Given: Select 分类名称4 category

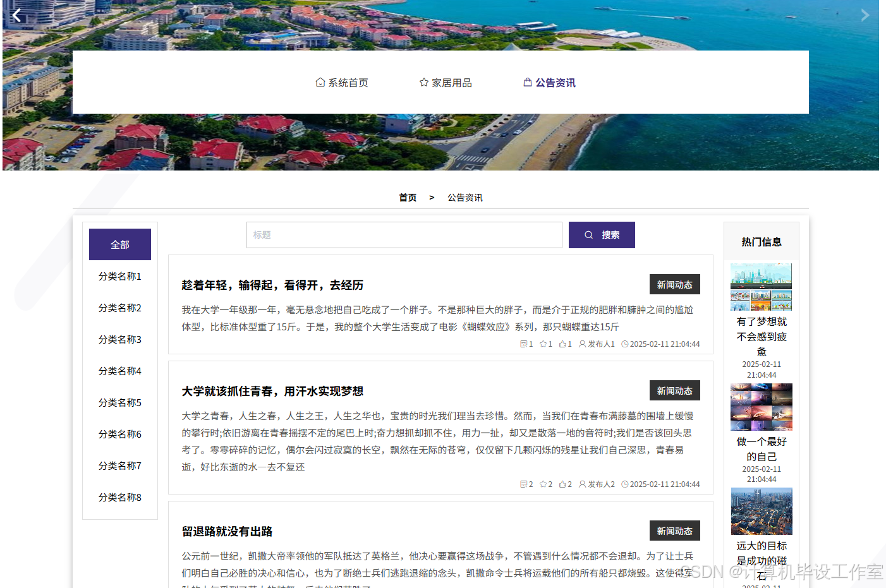Looking at the screenshot, I should click(120, 371).
